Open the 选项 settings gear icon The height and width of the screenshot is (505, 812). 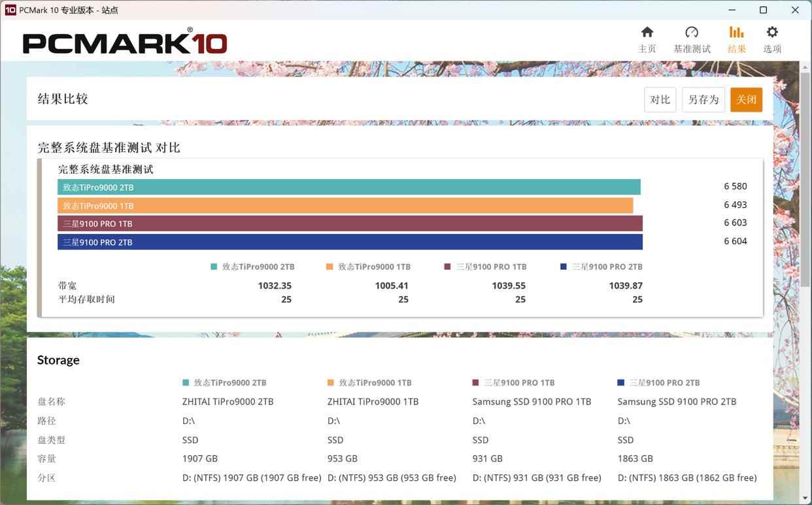[x=772, y=33]
